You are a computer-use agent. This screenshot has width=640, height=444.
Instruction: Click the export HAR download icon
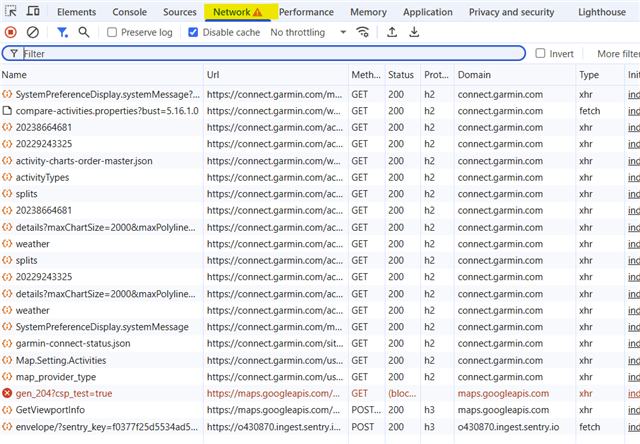coord(414,32)
